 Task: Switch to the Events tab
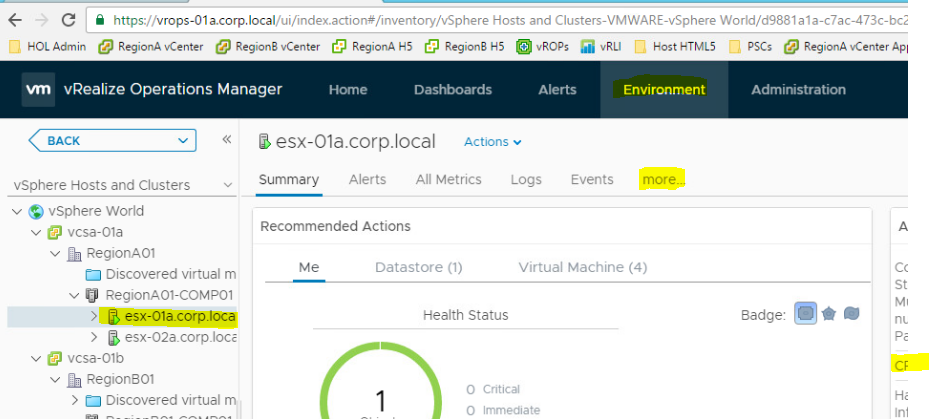pos(592,180)
